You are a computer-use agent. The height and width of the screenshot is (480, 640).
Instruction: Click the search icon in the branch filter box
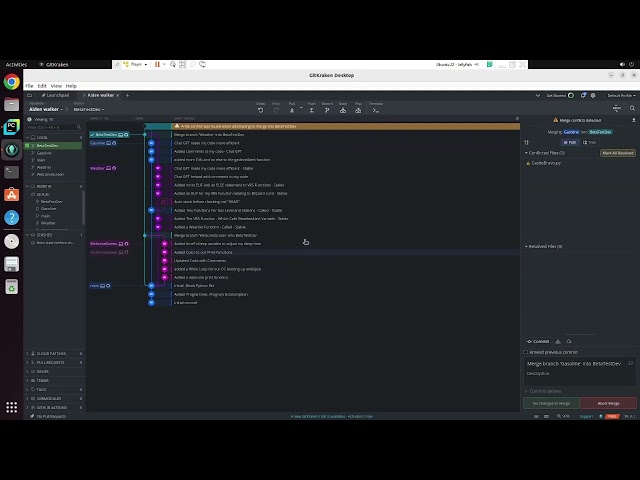(x=79, y=127)
